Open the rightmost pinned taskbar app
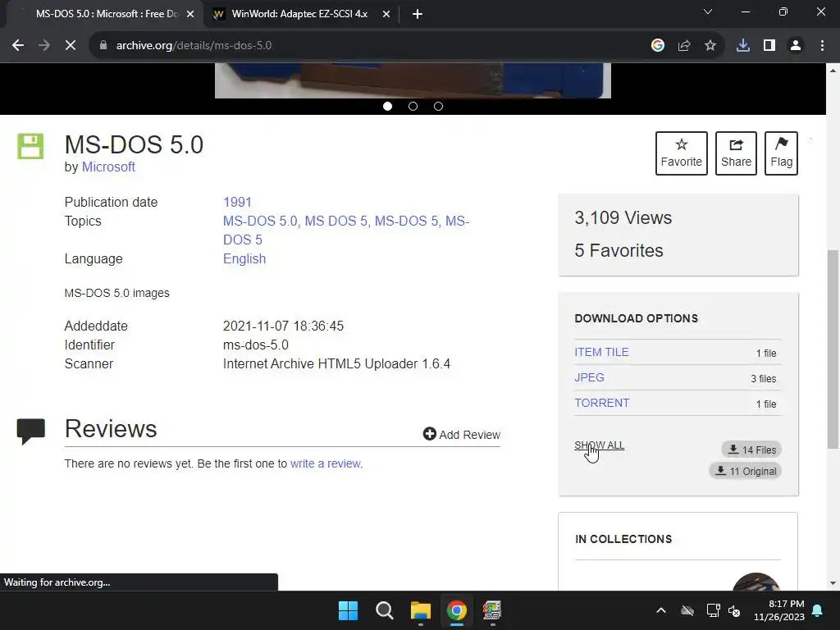 tap(492, 610)
